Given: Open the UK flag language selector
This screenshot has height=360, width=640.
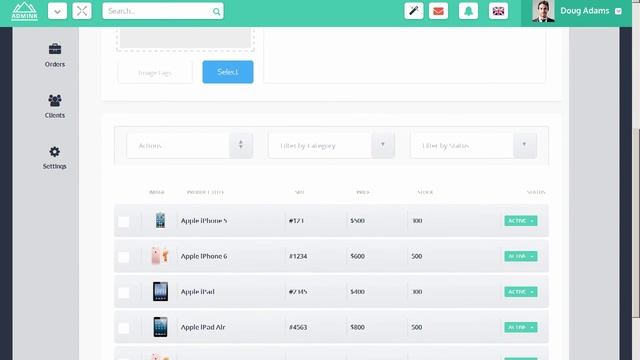Looking at the screenshot, I should pyautogui.click(x=498, y=11).
